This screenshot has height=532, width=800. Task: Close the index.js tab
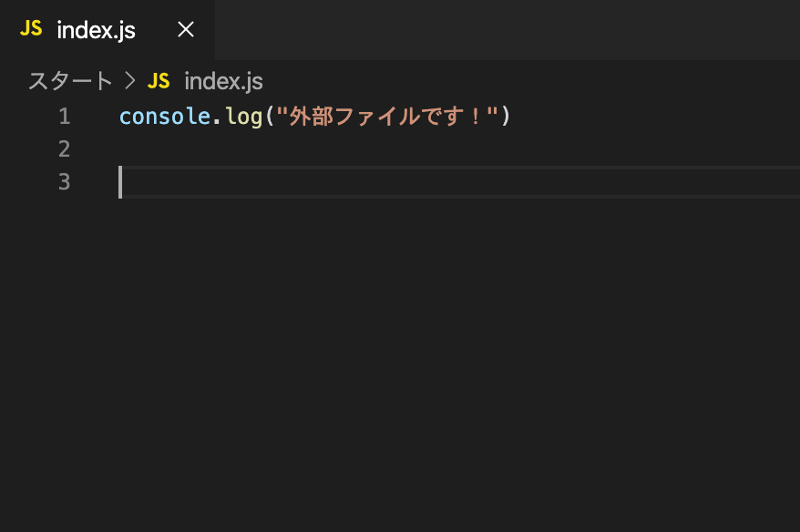coord(186,29)
